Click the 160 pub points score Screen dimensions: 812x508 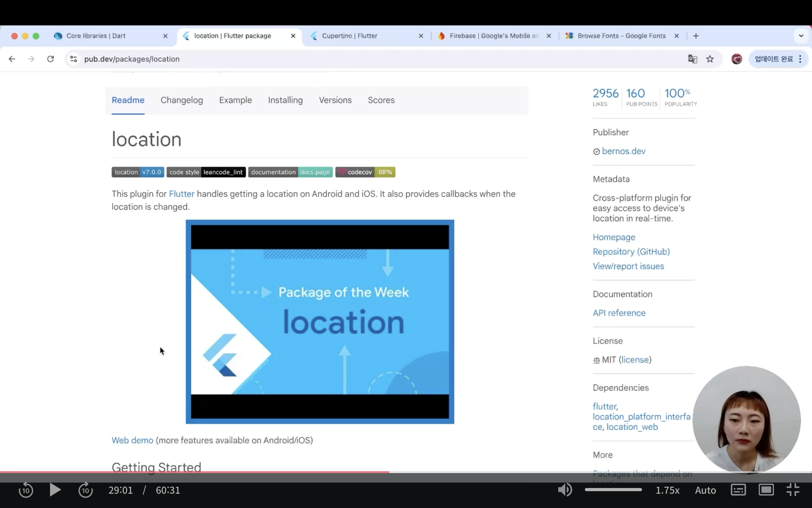pyautogui.click(x=642, y=97)
